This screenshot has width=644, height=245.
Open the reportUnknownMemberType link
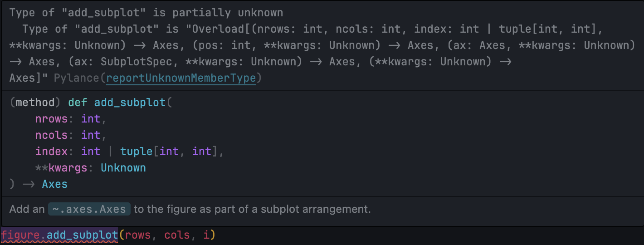(x=181, y=78)
